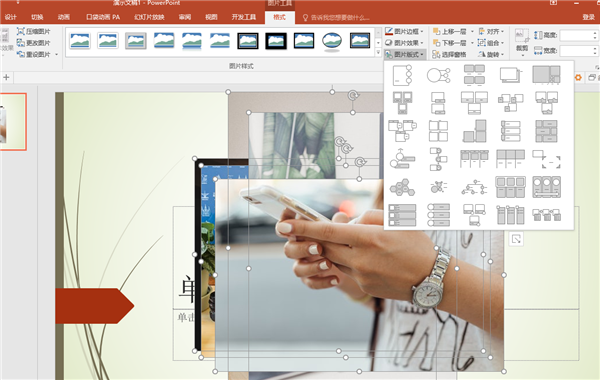This screenshot has height=380, width=600.
Task: Click the plus icon above the slide panel
Action: 6,77
